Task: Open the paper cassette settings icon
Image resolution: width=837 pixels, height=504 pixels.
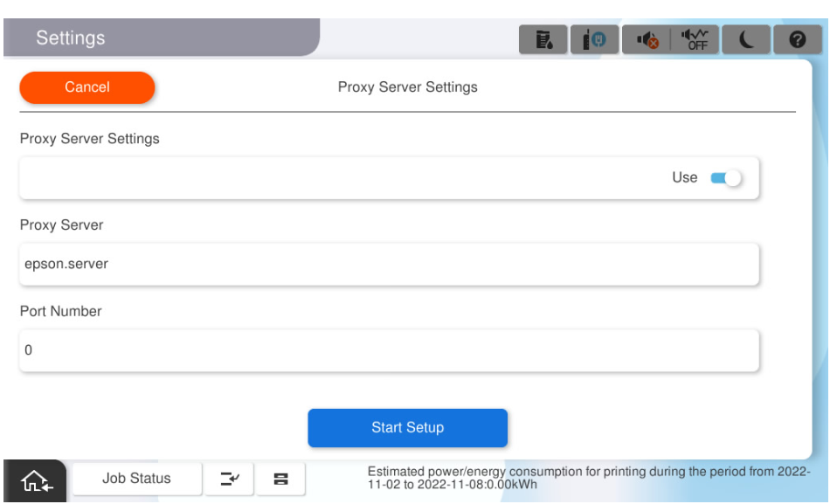Action: [x=280, y=479]
